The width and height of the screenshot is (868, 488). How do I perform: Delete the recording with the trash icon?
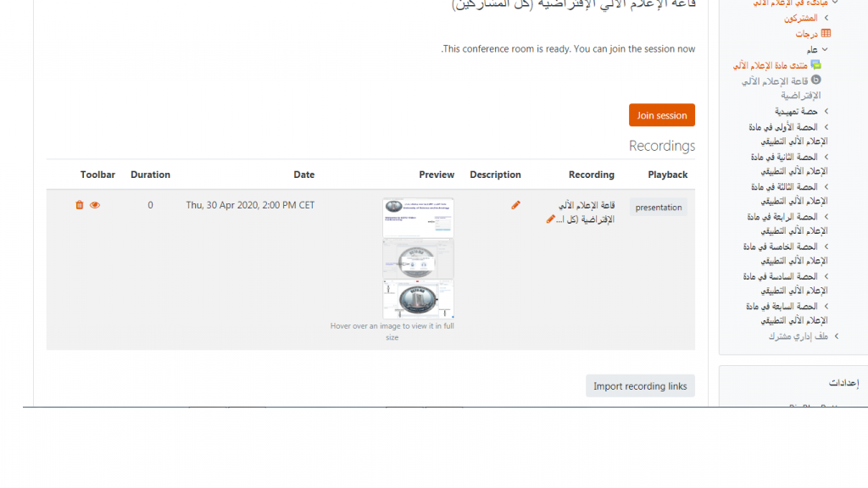coord(79,205)
